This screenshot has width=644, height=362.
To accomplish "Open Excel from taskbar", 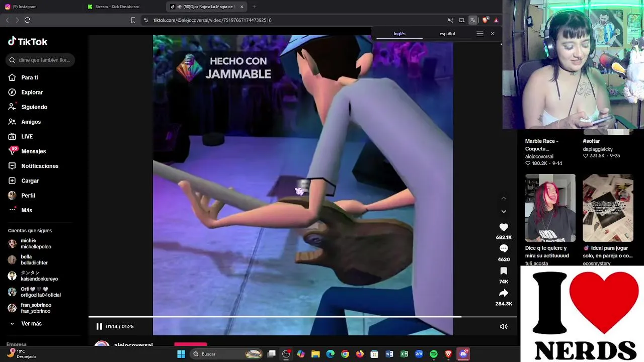I will pyautogui.click(x=404, y=354).
